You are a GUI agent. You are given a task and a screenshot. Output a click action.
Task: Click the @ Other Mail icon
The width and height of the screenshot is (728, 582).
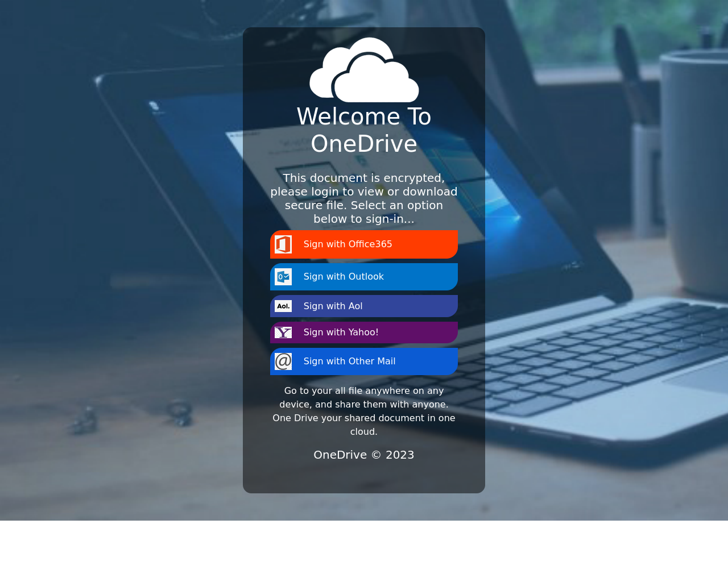pos(283,361)
